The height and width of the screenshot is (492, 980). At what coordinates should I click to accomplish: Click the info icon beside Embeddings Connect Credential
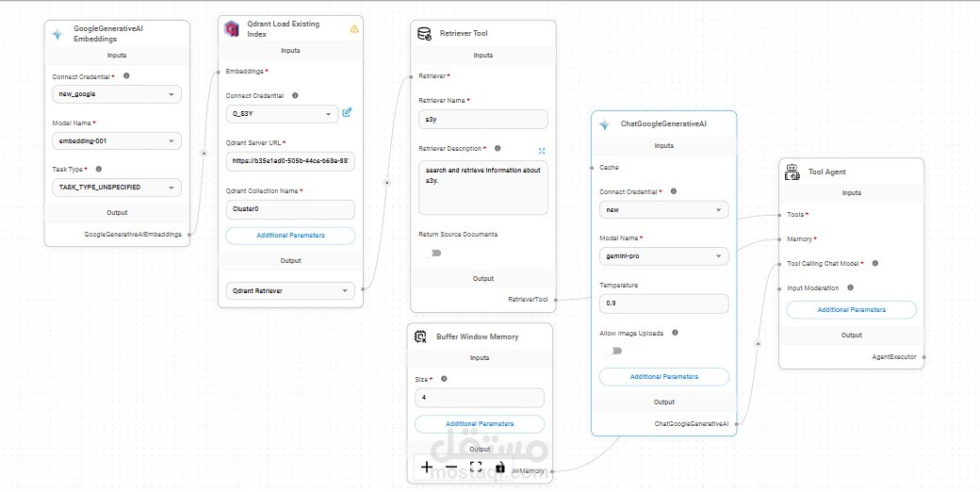[x=126, y=76]
